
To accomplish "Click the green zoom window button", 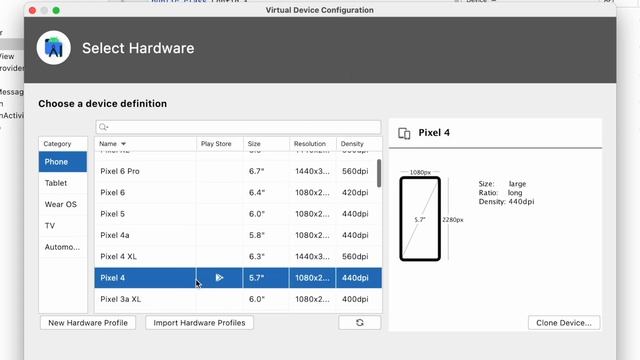I will click(x=56, y=10).
